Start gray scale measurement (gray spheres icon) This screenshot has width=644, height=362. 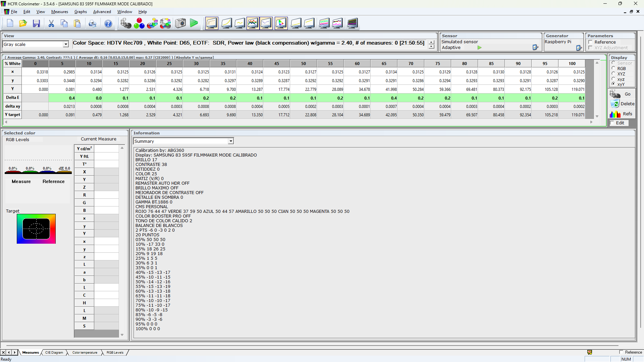(126, 23)
